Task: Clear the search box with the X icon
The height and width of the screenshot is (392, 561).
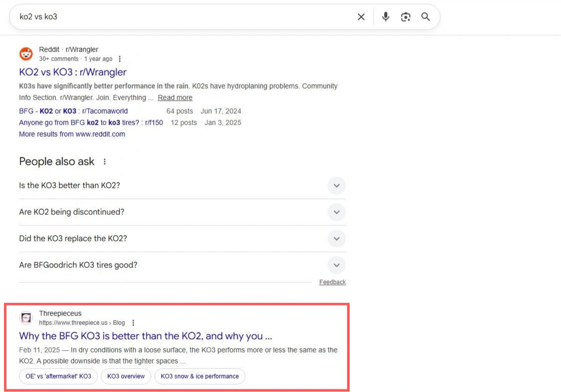Action: (x=361, y=17)
